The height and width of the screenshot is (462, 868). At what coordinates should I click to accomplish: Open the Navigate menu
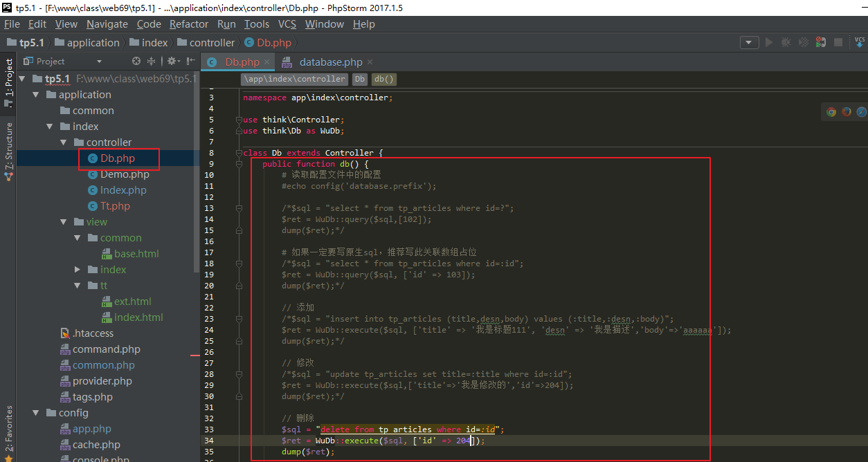click(x=107, y=24)
